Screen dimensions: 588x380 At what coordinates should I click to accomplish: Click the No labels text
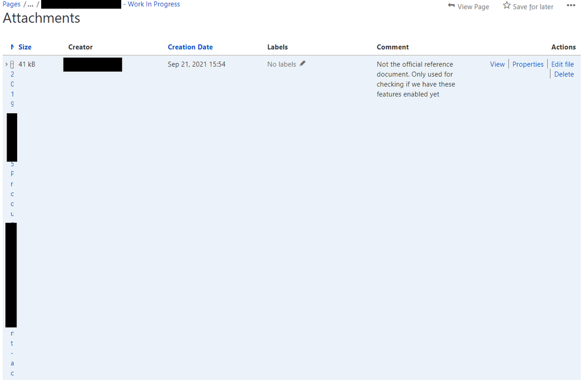[281, 64]
